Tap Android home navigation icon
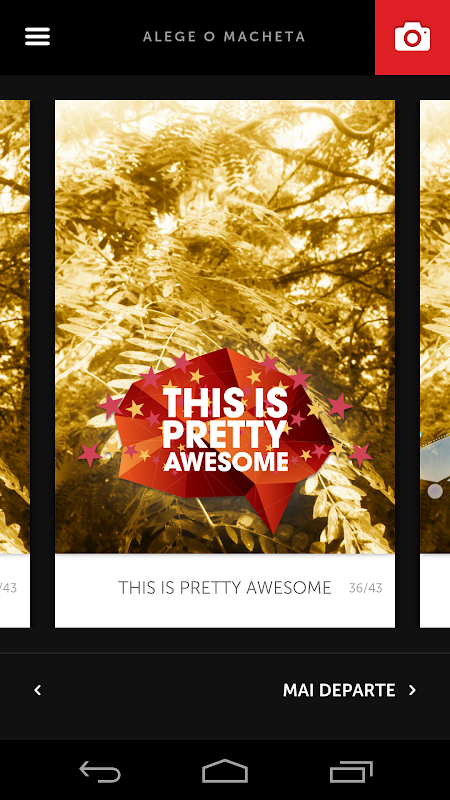This screenshot has width=450, height=800. [225, 771]
